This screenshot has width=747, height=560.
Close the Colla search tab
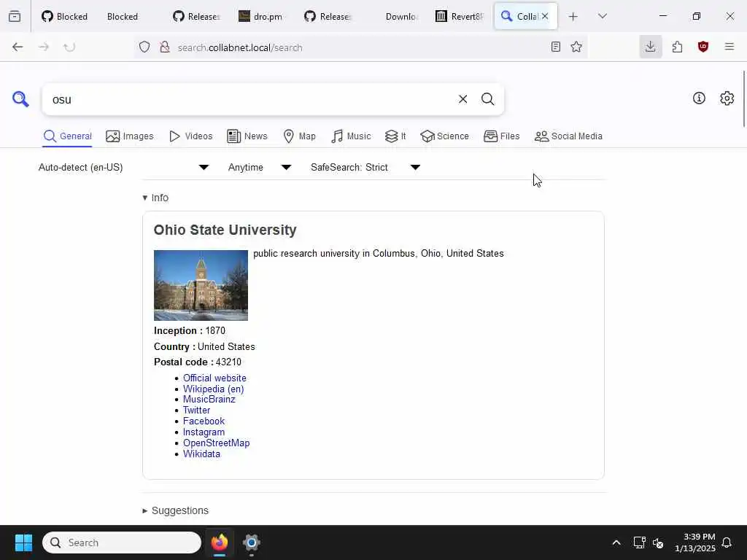544,16
